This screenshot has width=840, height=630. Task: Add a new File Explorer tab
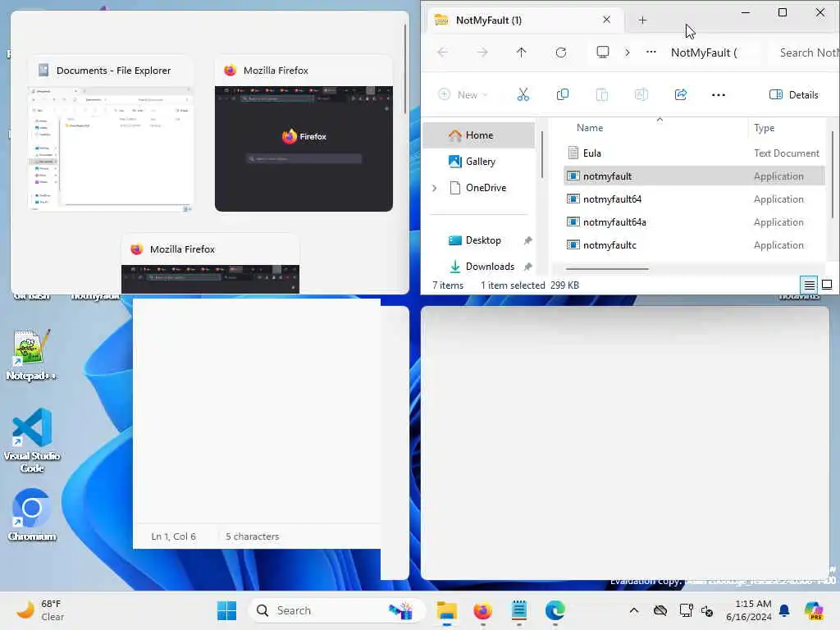click(642, 21)
